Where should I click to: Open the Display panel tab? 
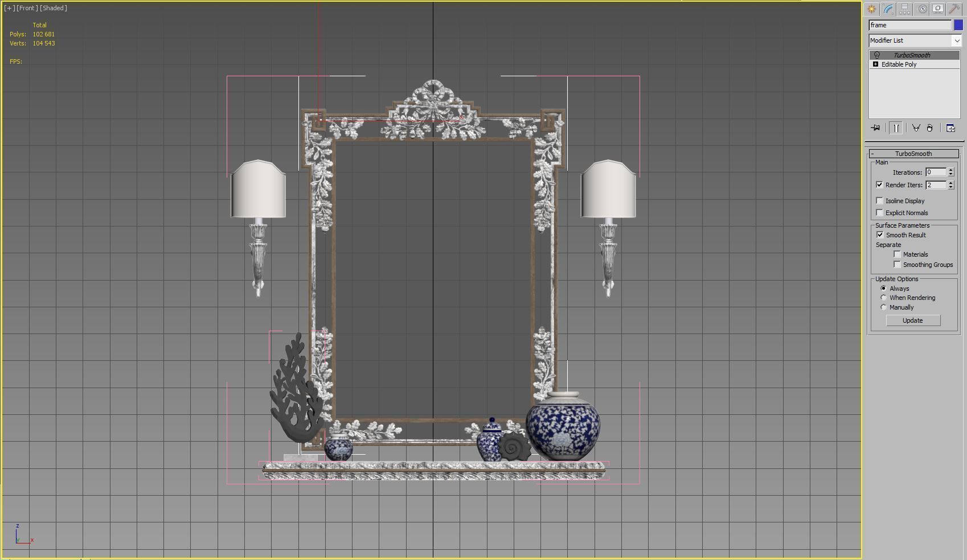pos(938,9)
